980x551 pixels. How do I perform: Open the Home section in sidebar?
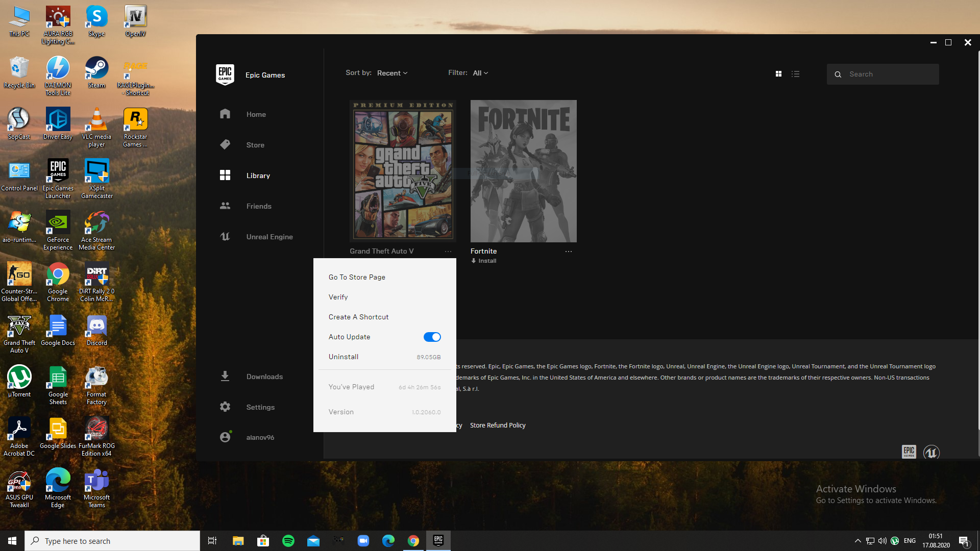[256, 114]
